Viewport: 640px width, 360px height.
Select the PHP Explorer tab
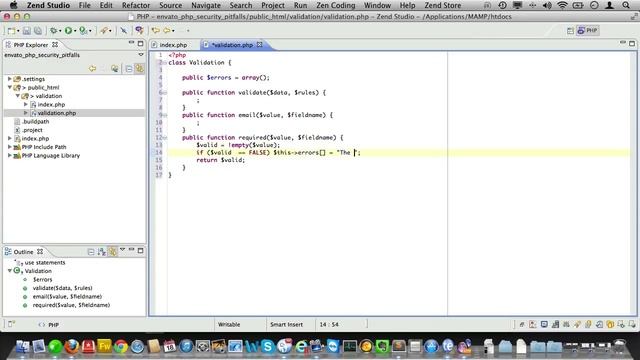tap(31, 45)
